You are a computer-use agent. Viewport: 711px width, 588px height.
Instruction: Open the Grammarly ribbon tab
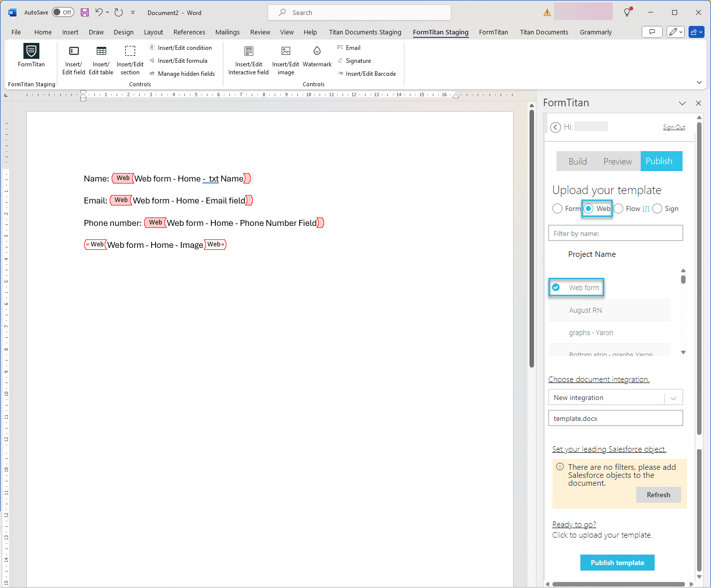(x=596, y=32)
